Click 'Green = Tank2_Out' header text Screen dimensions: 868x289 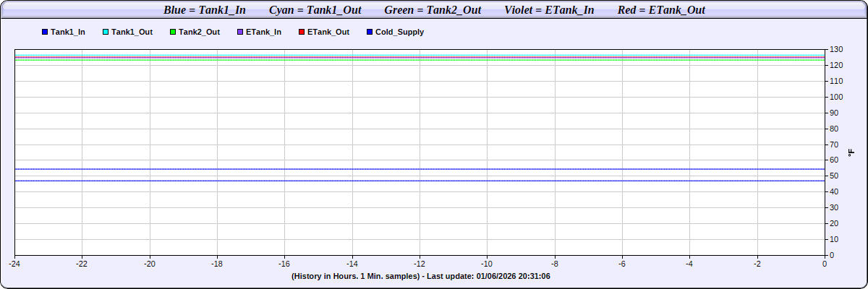click(433, 10)
